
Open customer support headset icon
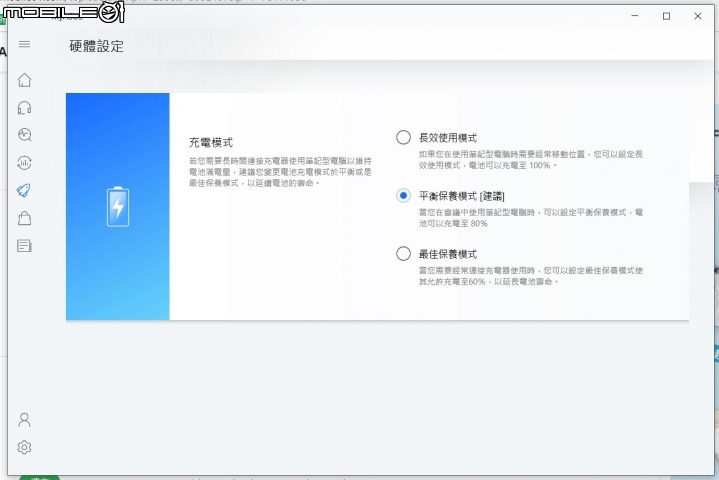point(24,108)
